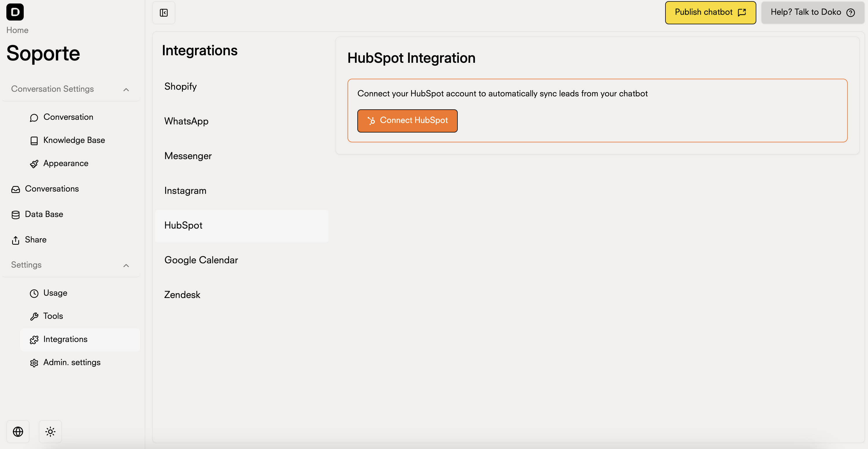Switch to the Shopify integration tab
868x449 pixels.
pyautogui.click(x=180, y=87)
